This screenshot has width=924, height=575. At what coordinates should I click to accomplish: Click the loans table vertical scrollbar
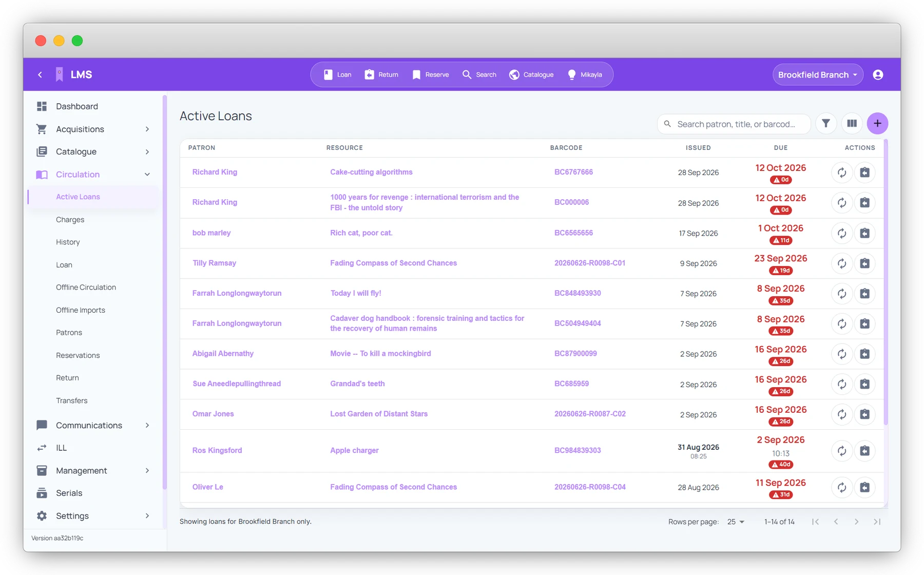(x=886, y=282)
